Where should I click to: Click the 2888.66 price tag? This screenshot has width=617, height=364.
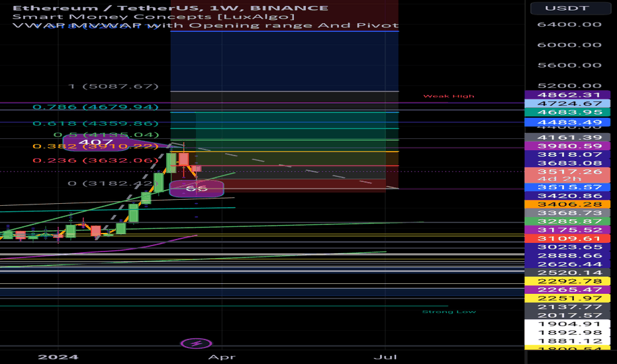(568, 255)
